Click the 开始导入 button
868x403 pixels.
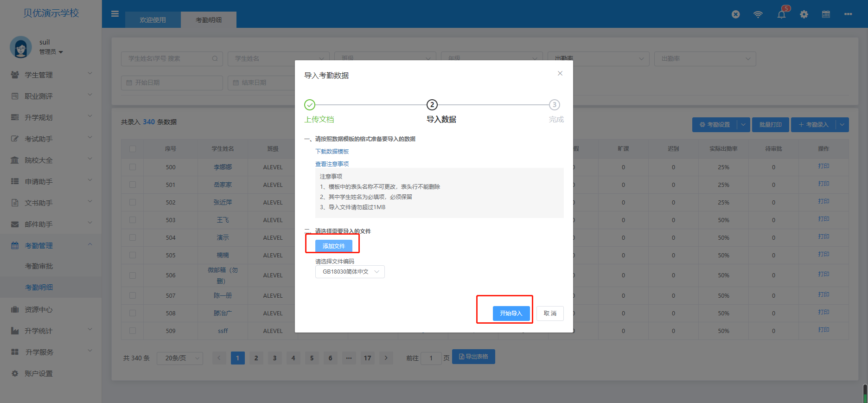coord(511,313)
